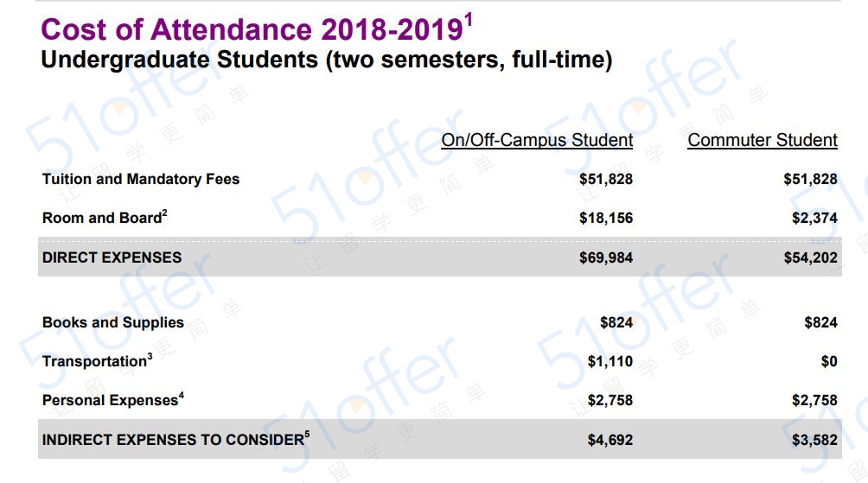The image size is (868, 483).
Task: Click the Commuter Student column header
Action: [763, 140]
